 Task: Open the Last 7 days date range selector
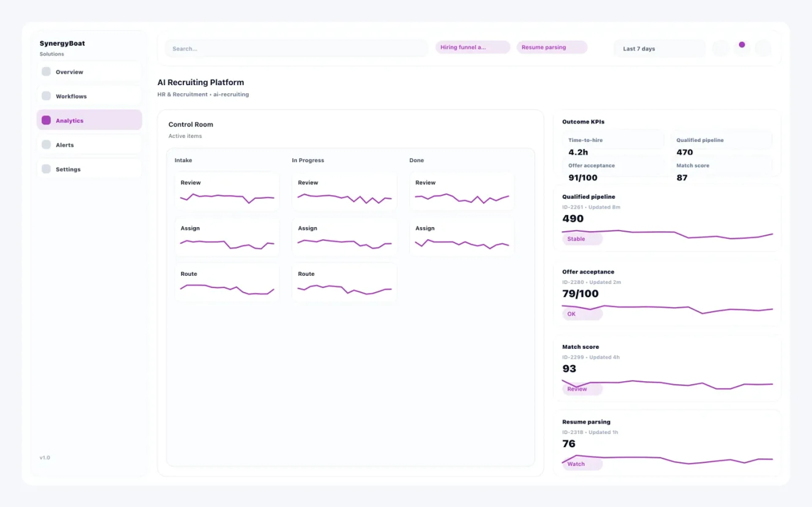click(x=659, y=48)
